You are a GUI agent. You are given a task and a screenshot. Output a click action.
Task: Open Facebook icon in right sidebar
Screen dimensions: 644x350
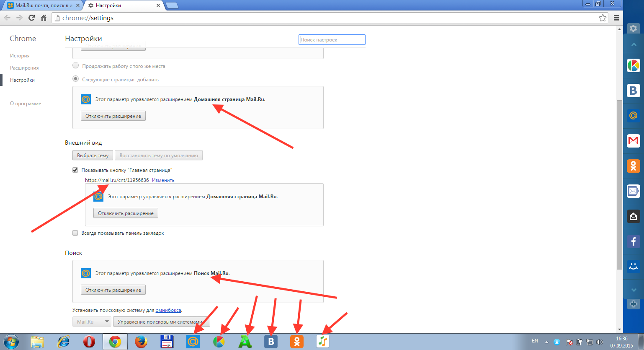point(633,241)
